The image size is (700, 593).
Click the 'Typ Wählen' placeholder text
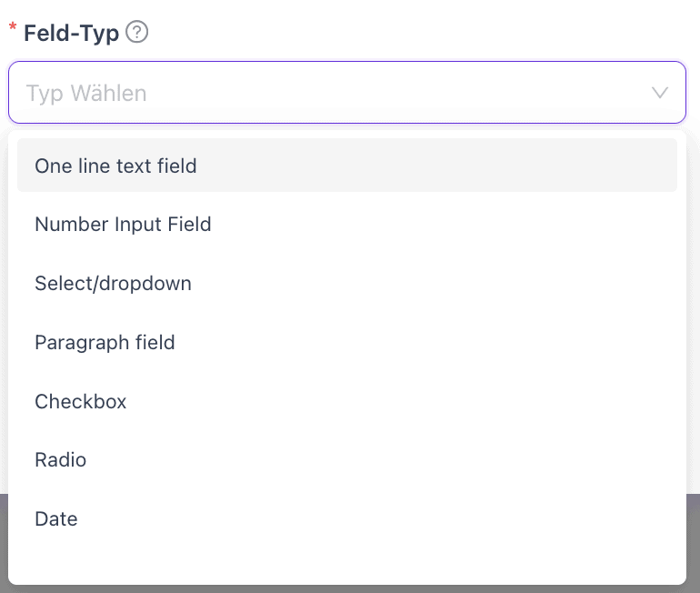86,93
